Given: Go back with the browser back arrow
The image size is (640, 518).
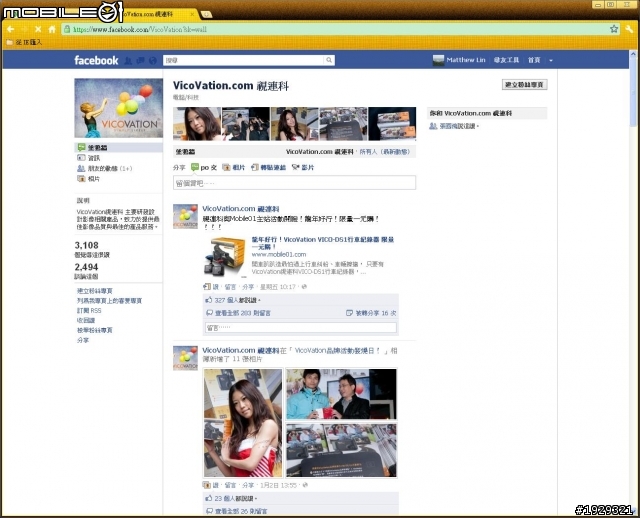Looking at the screenshot, I should 11,29.
